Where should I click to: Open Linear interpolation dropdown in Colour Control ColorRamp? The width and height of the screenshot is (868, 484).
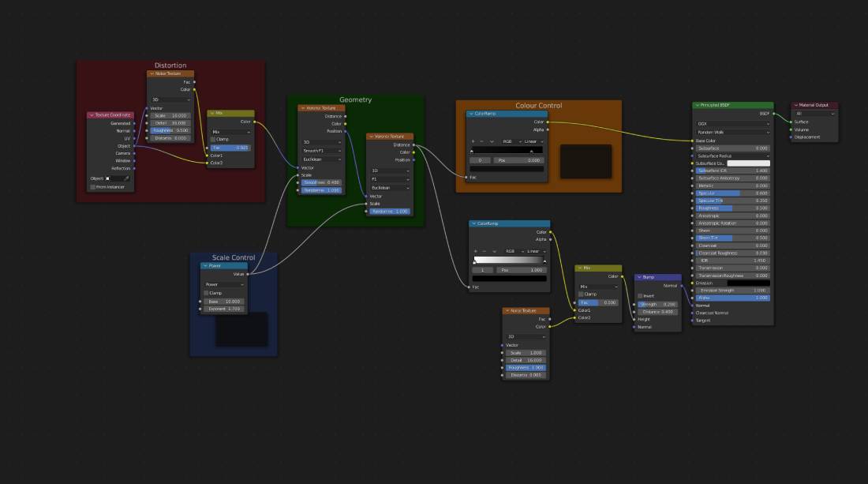[533, 141]
